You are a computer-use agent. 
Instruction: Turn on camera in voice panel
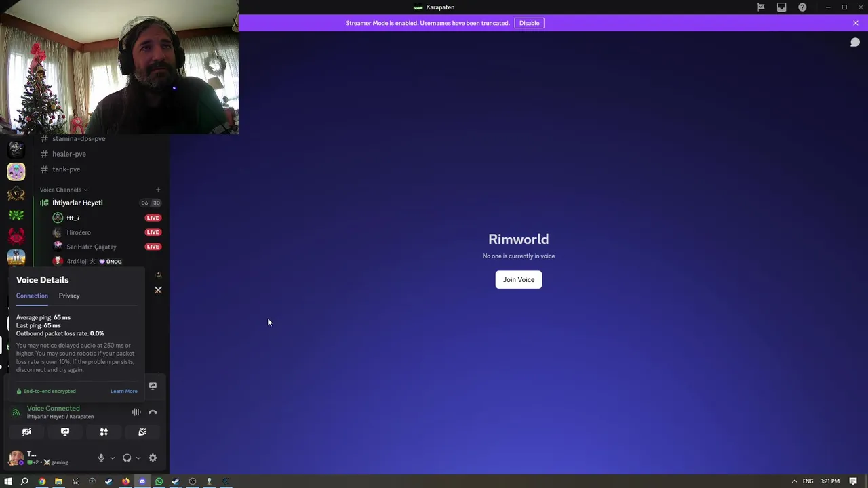pos(26,432)
